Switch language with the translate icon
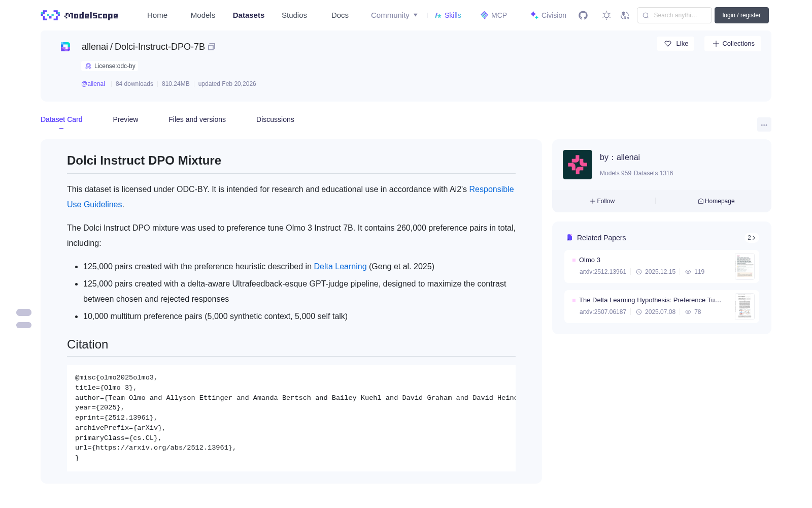The height and width of the screenshot is (508, 812). pos(625,15)
